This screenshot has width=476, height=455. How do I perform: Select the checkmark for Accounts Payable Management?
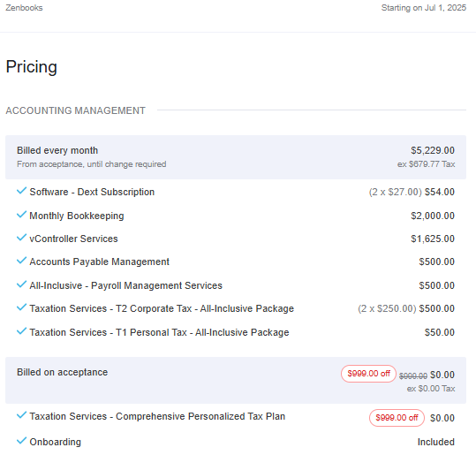click(21, 261)
